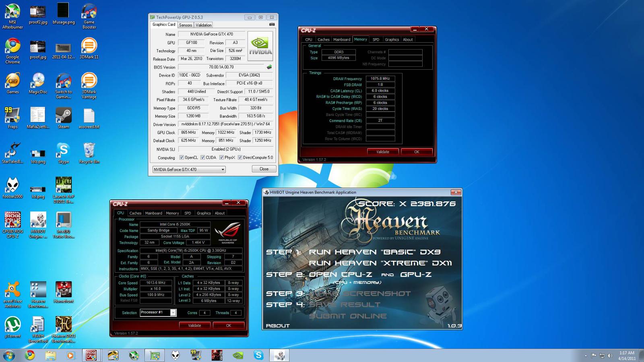
Task: Open 3DMark Vantage desktop icon
Action: click(89, 86)
